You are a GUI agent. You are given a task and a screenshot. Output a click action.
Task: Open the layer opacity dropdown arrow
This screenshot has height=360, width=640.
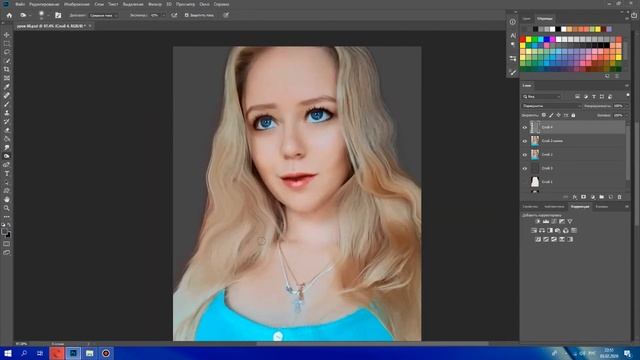pyautogui.click(x=626, y=106)
